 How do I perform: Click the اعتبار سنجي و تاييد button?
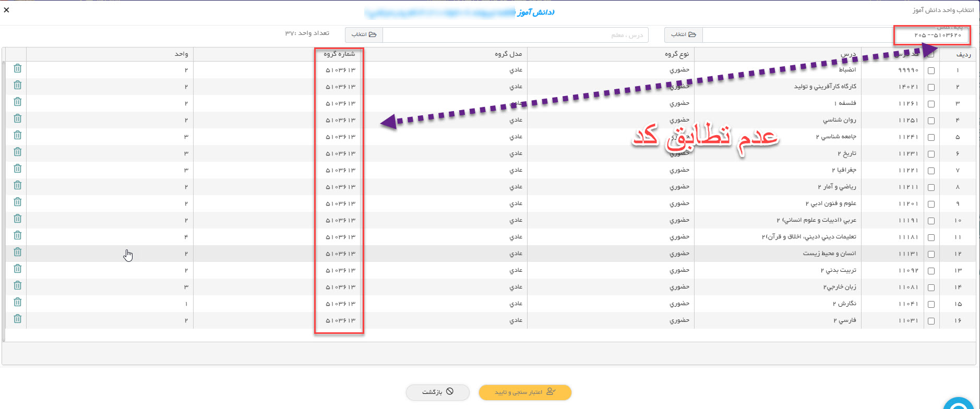pos(525,392)
